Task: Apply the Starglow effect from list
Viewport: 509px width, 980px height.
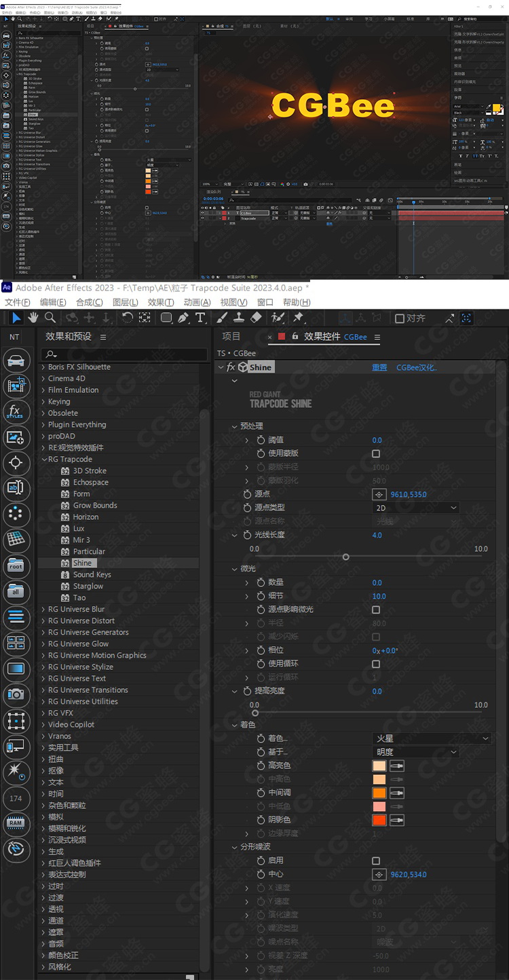Action: [x=88, y=586]
